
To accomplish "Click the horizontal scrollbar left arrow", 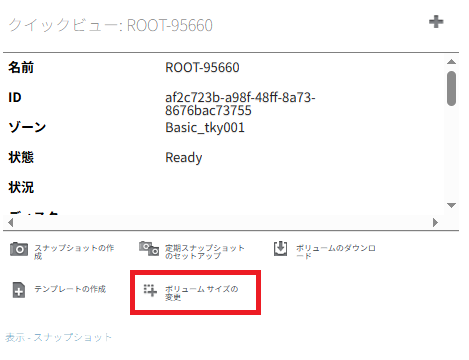I will coord(11,222).
